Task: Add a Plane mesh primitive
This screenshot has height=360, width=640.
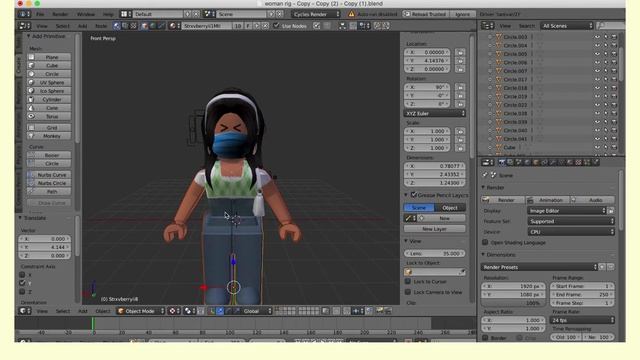Action: pyautogui.click(x=49, y=57)
